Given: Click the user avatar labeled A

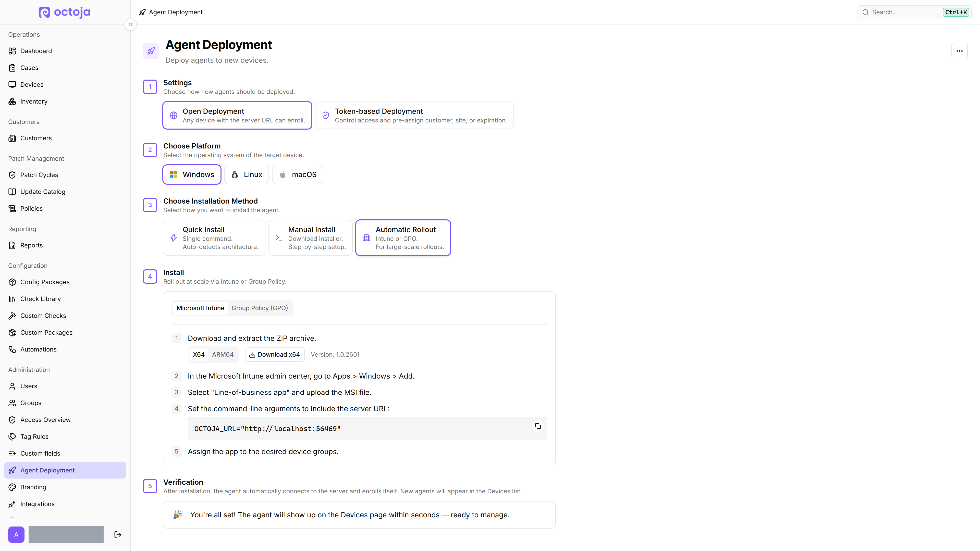Looking at the screenshot, I should pyautogui.click(x=16, y=535).
